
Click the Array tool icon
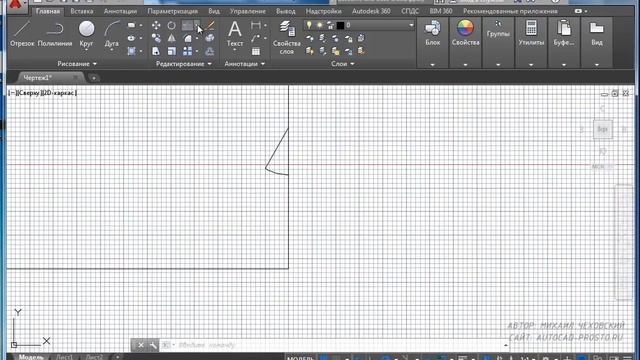[187, 51]
